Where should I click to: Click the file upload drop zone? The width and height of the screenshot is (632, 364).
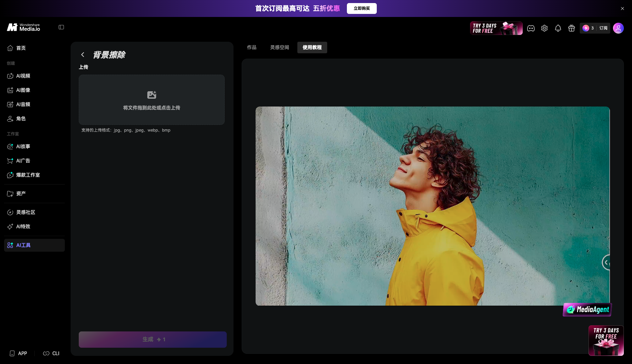[152, 100]
